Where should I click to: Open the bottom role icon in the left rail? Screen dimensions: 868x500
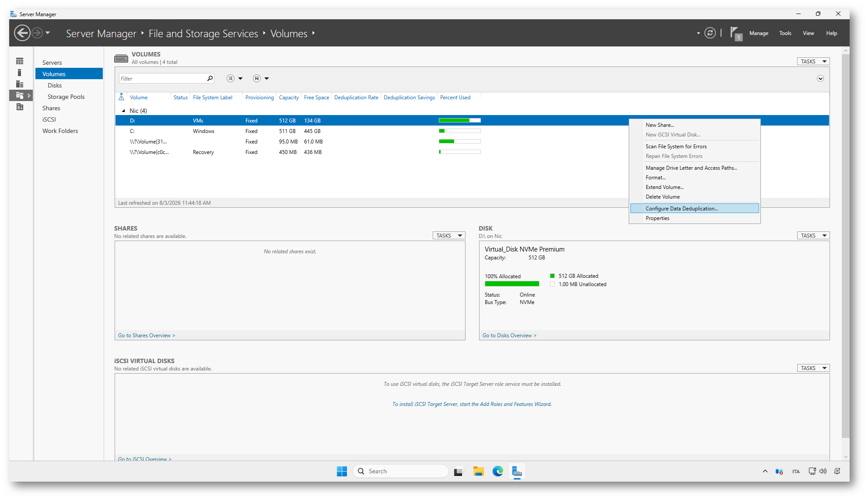pyautogui.click(x=20, y=107)
